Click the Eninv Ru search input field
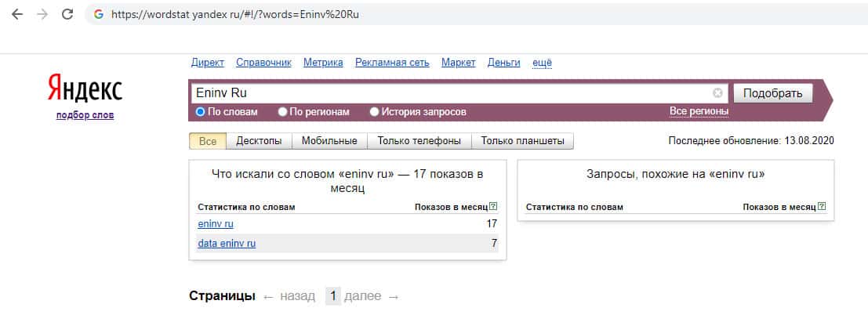This screenshot has width=868, height=333. tap(451, 93)
